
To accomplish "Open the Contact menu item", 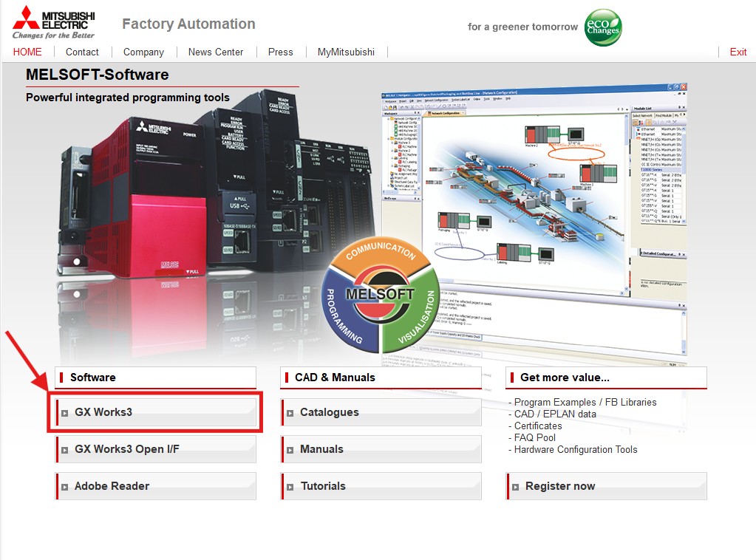I will [x=82, y=52].
